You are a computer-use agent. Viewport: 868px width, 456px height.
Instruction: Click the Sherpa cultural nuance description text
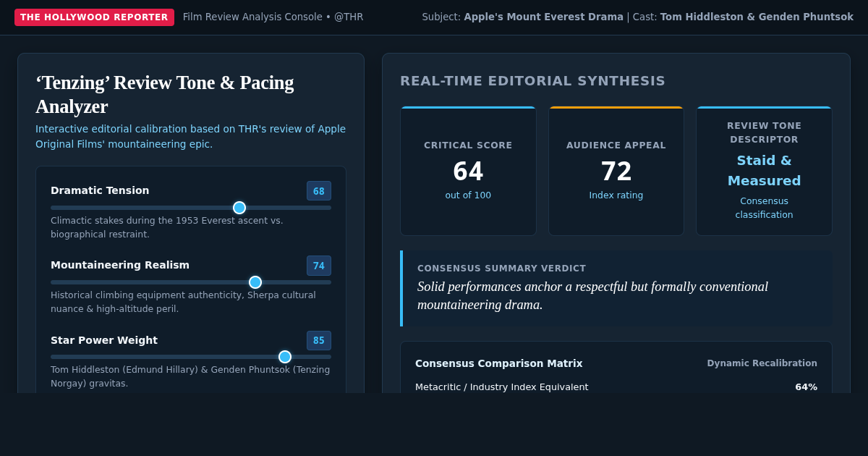(183, 302)
